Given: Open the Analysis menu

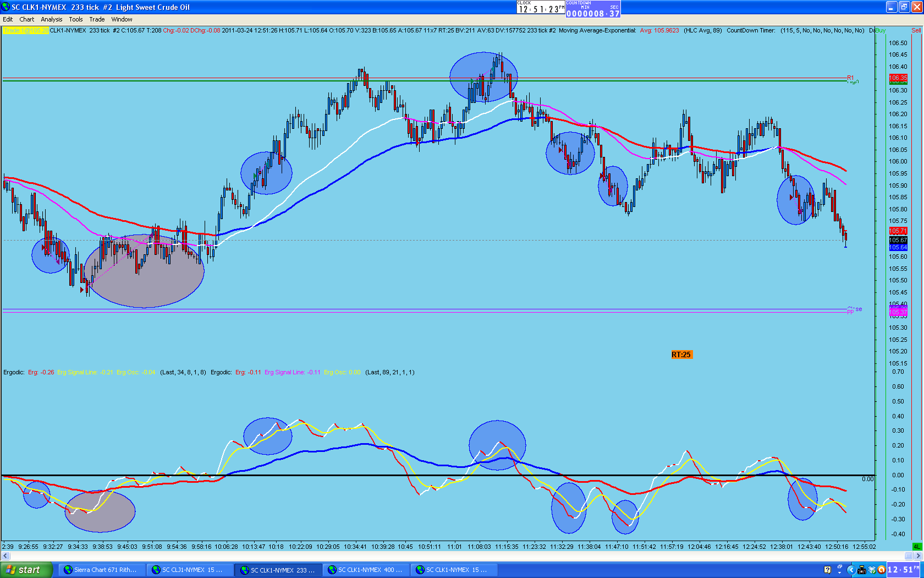Looking at the screenshot, I should pyautogui.click(x=52, y=19).
